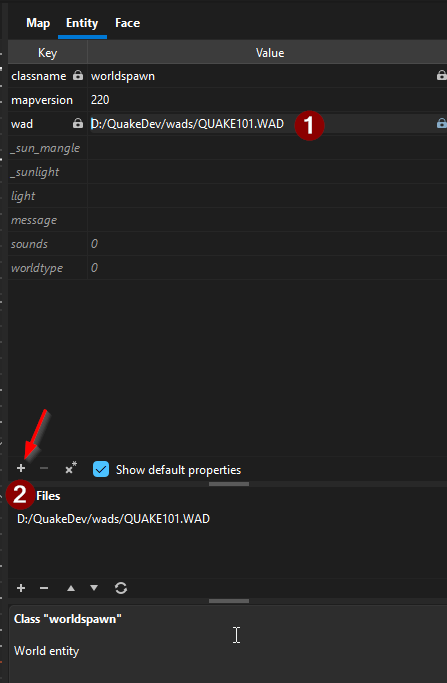Click the blue lock icon in wad value row
Screen dimensions: 447x683
pyautogui.click(x=441, y=123)
